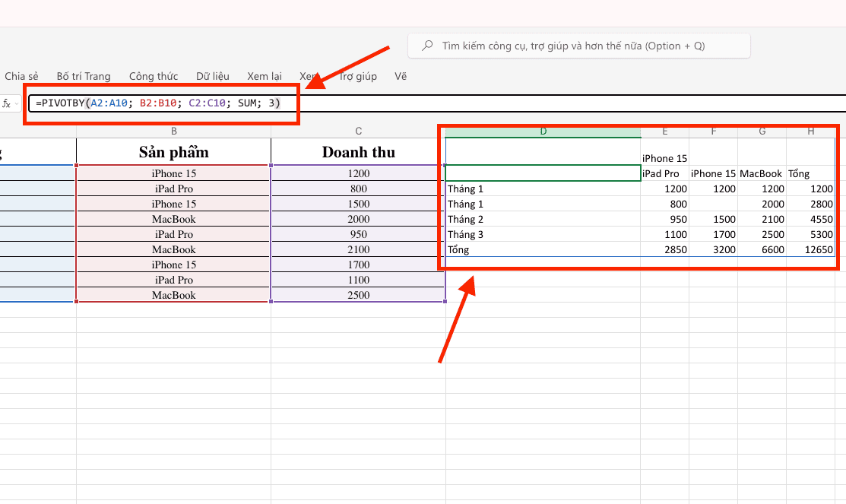
Task: Click the MacBook pivot header in column G
Action: (762, 173)
